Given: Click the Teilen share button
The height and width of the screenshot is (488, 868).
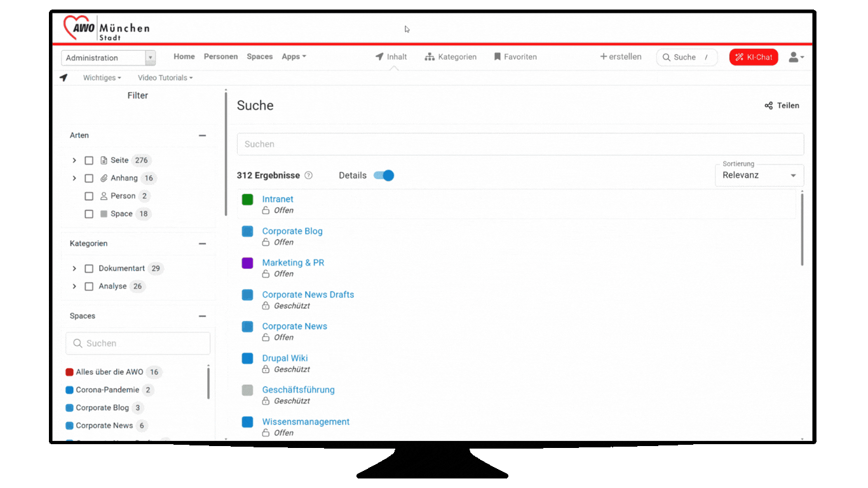Looking at the screenshot, I should 782,105.
